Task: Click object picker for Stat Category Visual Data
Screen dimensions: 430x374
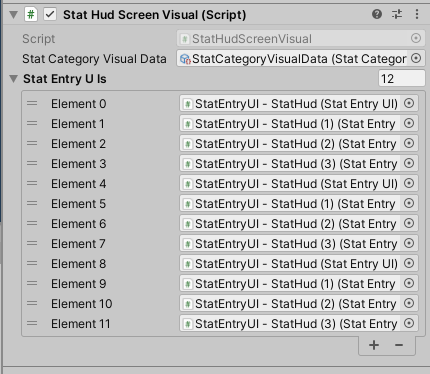Action: point(416,59)
